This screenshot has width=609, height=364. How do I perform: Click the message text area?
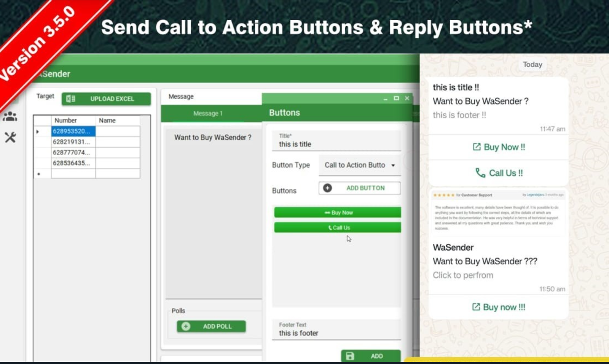pyautogui.click(x=214, y=214)
